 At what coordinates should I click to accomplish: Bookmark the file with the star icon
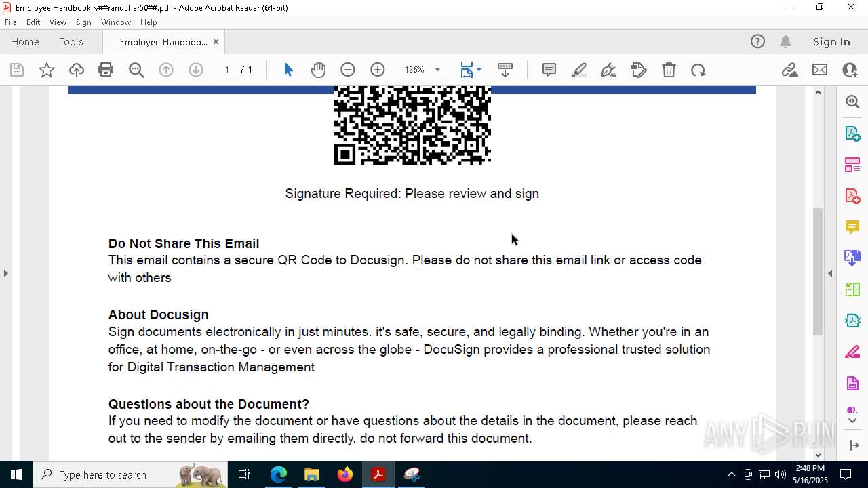(47, 70)
